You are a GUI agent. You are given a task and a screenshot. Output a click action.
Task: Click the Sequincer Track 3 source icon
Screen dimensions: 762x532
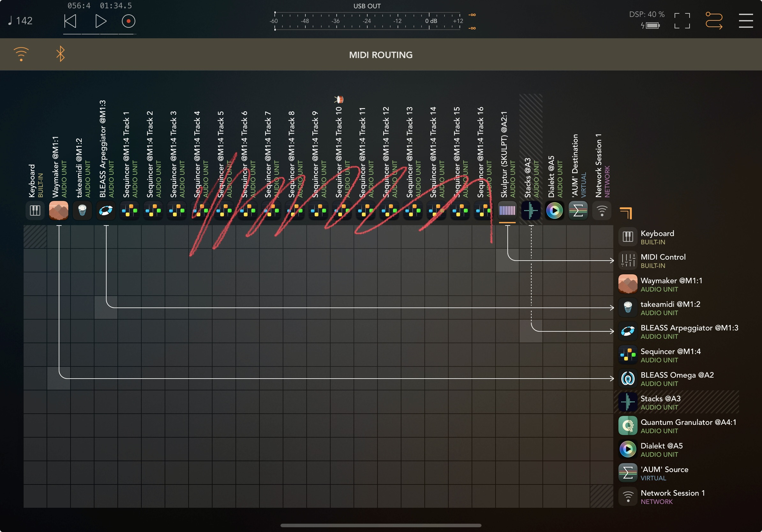tap(176, 210)
